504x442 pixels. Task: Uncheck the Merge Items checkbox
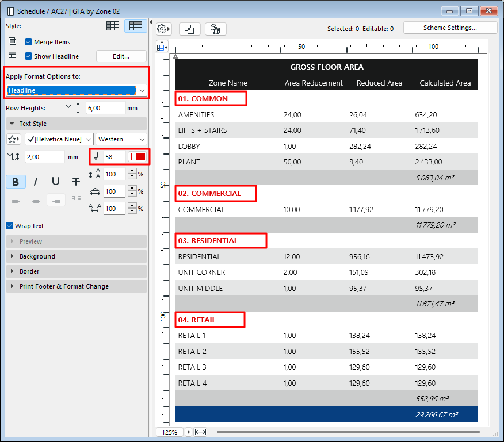click(x=28, y=42)
